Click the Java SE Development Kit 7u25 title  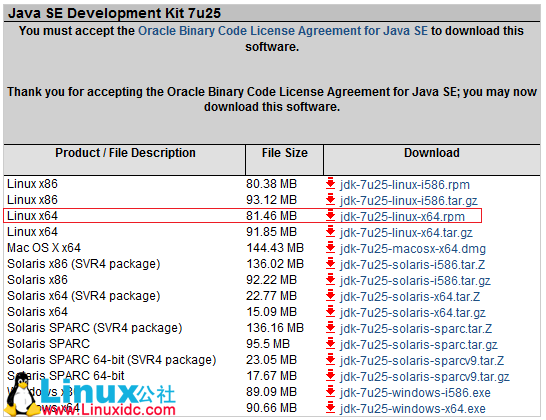[x=114, y=13]
